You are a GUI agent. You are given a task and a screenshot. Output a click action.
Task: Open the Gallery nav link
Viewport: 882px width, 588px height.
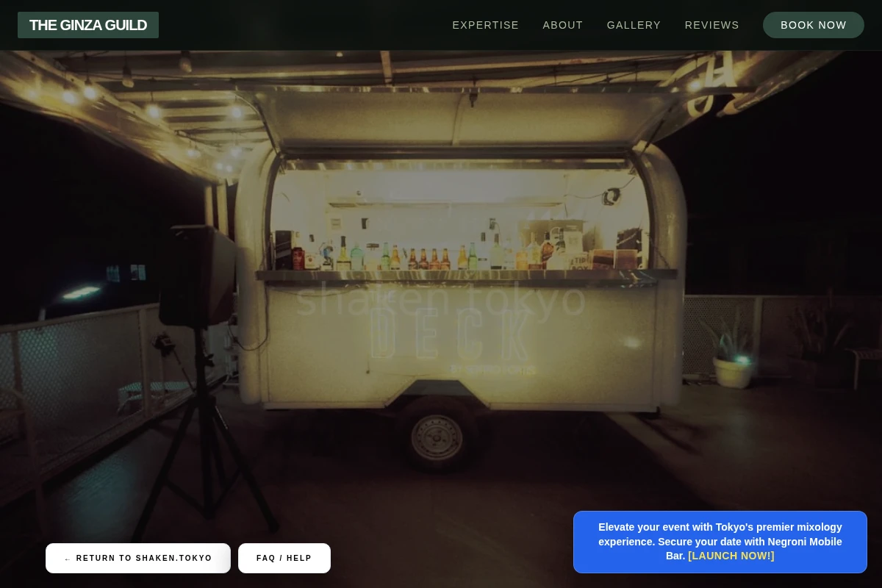point(634,25)
